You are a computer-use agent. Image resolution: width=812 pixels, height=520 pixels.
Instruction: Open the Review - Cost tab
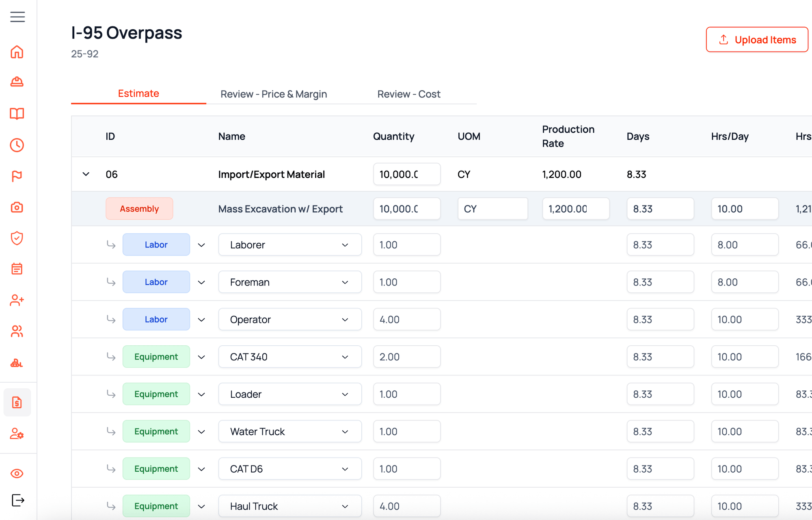408,94
